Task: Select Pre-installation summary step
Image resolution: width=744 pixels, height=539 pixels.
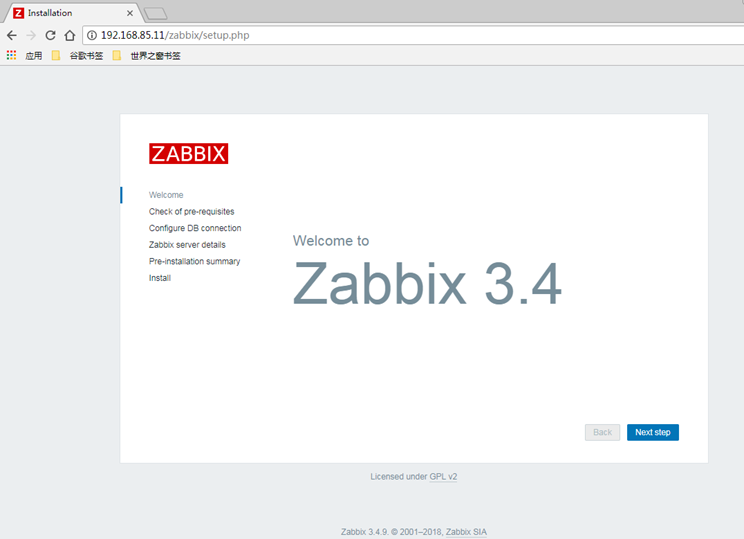Action: click(x=195, y=261)
